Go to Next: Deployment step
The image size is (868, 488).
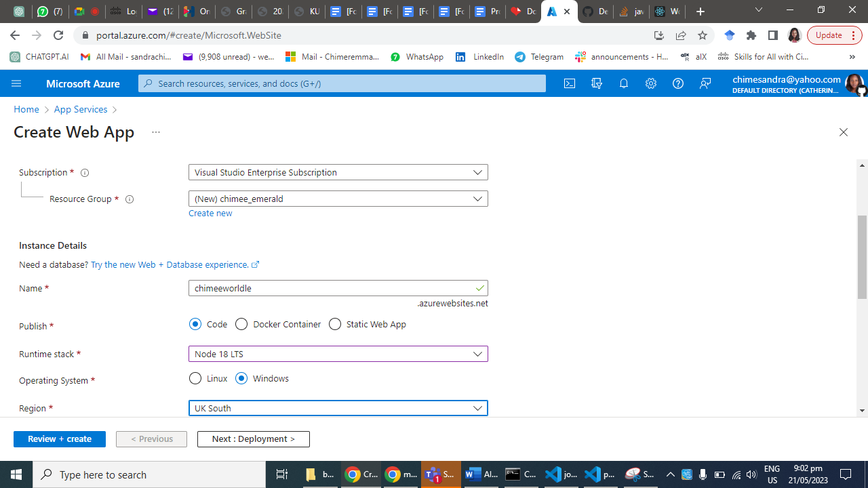[254, 439]
